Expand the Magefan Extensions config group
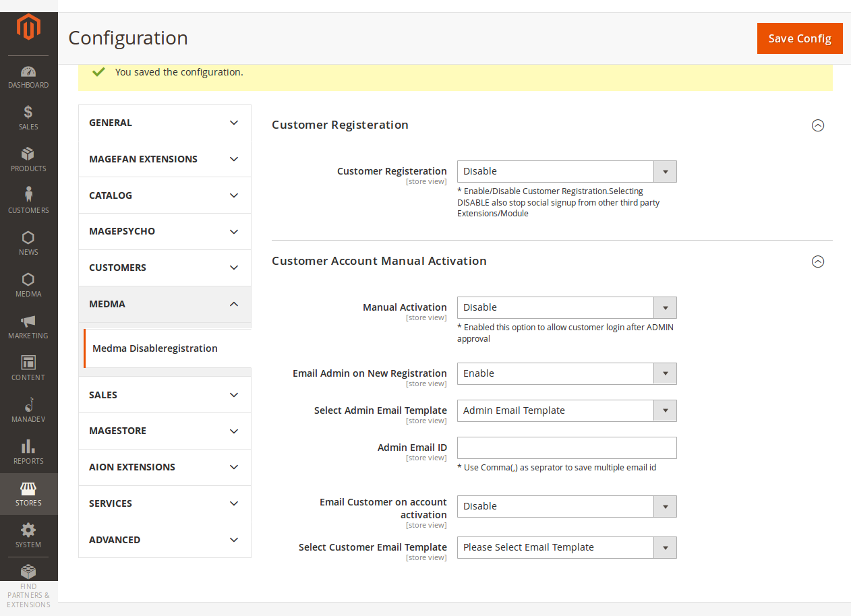The image size is (851, 616). coord(165,159)
